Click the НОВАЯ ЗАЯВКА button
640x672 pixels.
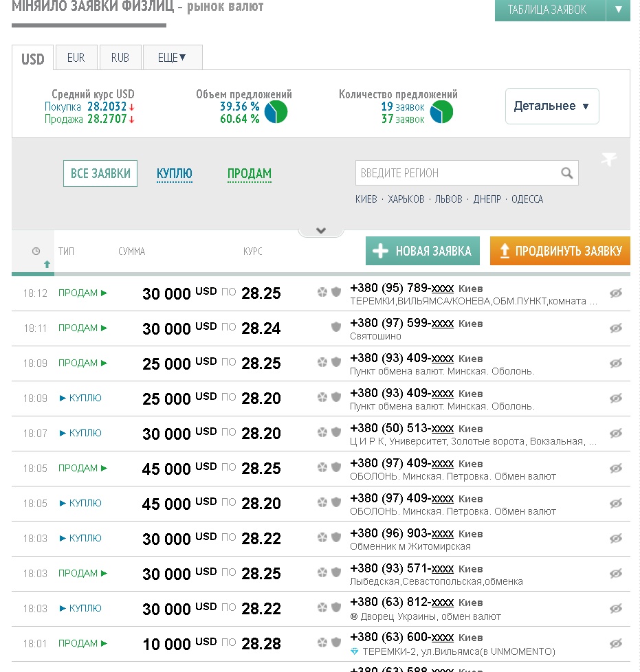click(423, 251)
